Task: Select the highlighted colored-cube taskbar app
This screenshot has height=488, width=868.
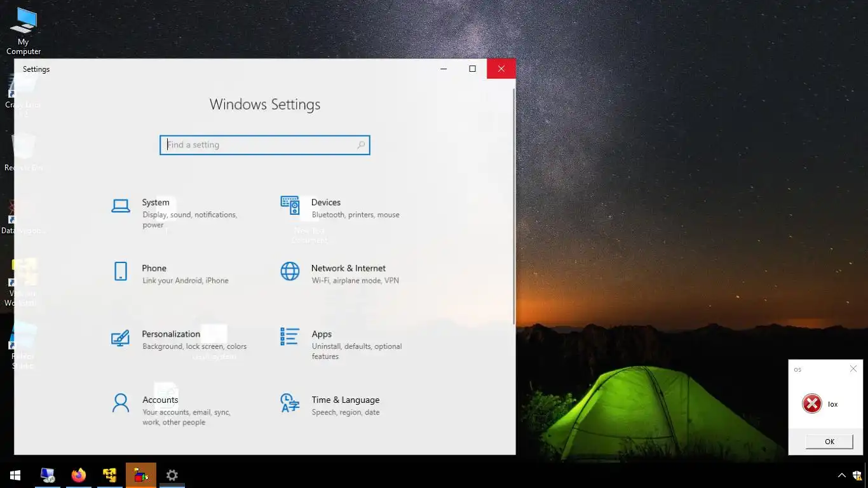Action: (x=141, y=475)
